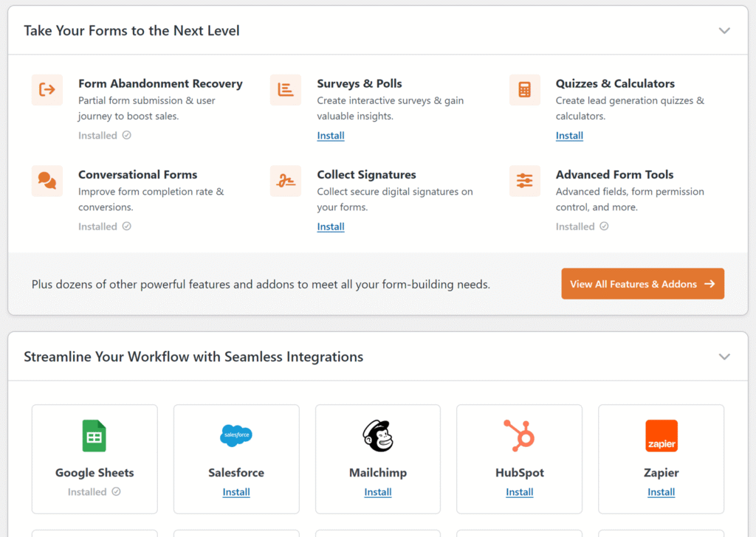Install the Salesforce integration
756x537 pixels.
click(236, 492)
